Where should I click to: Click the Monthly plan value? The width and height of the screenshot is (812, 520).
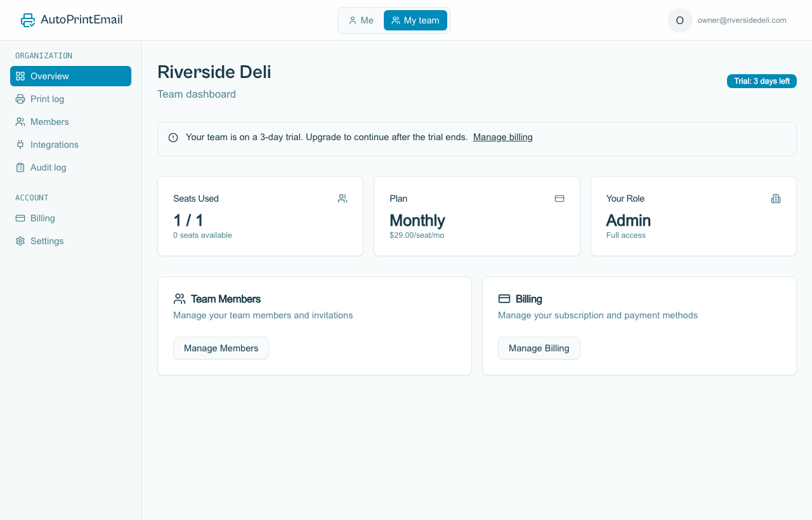pyautogui.click(x=417, y=221)
